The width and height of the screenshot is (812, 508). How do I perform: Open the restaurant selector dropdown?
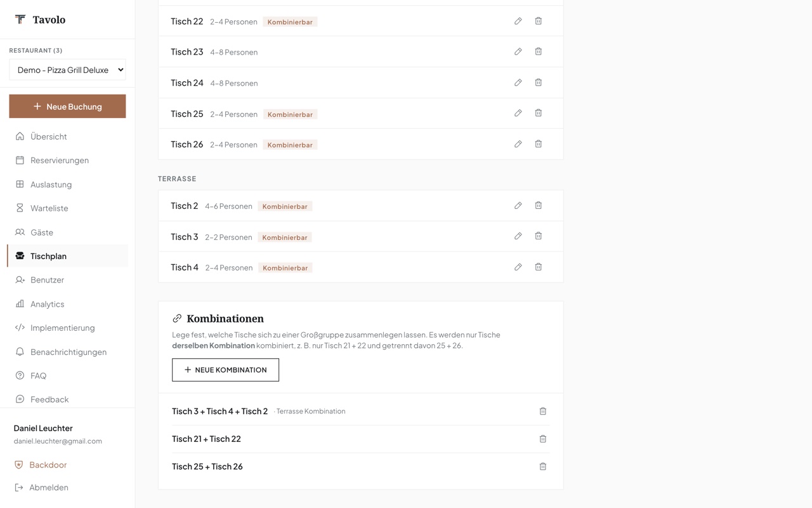(x=67, y=70)
